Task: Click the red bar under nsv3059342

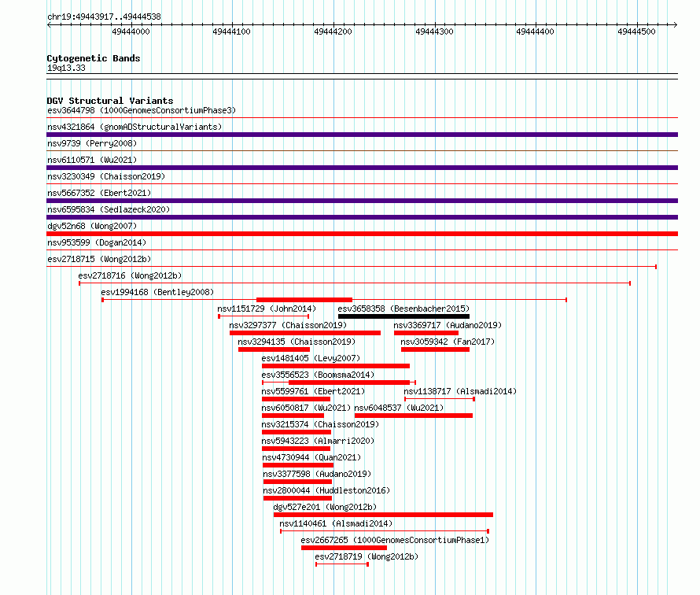Action: coord(435,349)
